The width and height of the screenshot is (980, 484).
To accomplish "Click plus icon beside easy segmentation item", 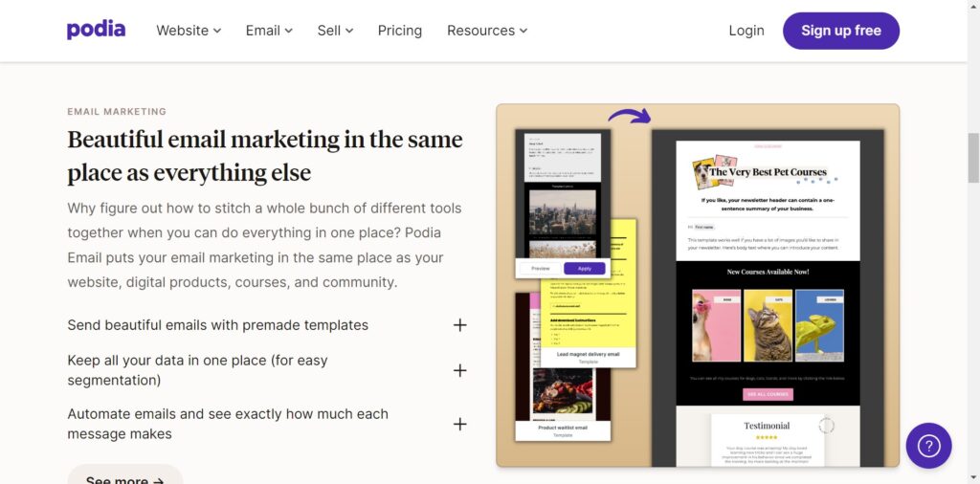I will click(x=460, y=370).
